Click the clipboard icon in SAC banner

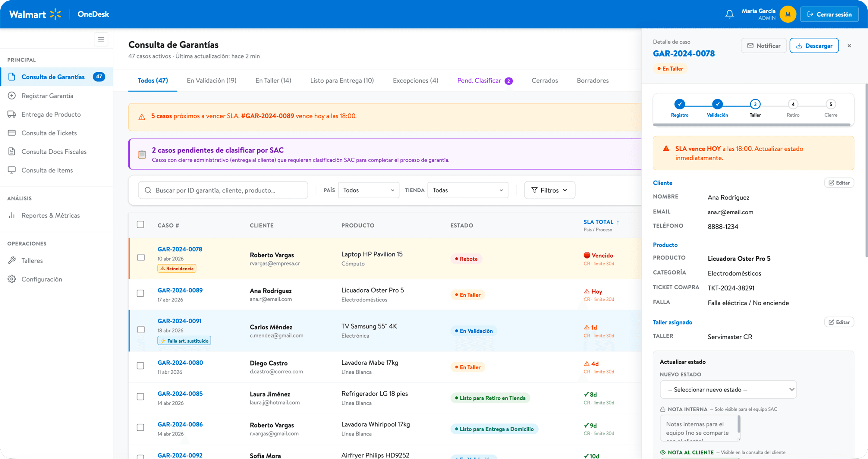pos(142,154)
